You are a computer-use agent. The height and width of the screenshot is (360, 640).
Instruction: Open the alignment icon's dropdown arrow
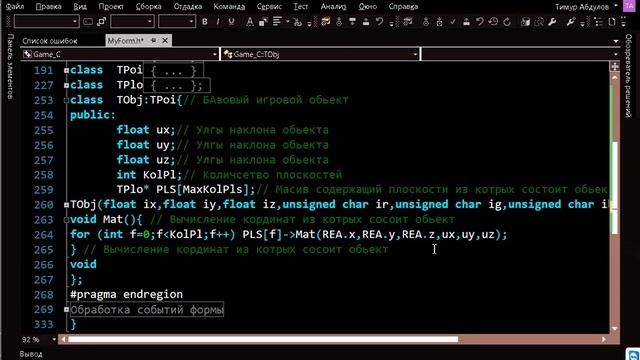pyautogui.click(x=287, y=22)
